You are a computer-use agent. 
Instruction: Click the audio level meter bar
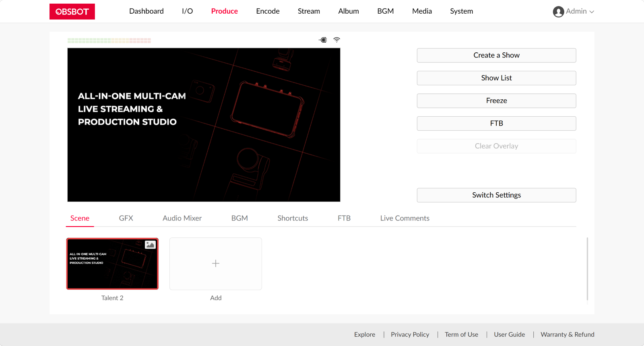point(109,41)
